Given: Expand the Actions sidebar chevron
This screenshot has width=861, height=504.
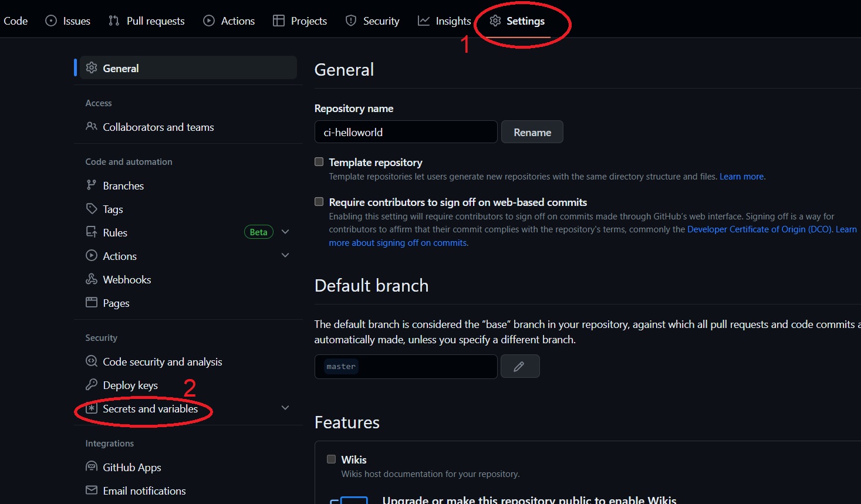Looking at the screenshot, I should pyautogui.click(x=285, y=255).
